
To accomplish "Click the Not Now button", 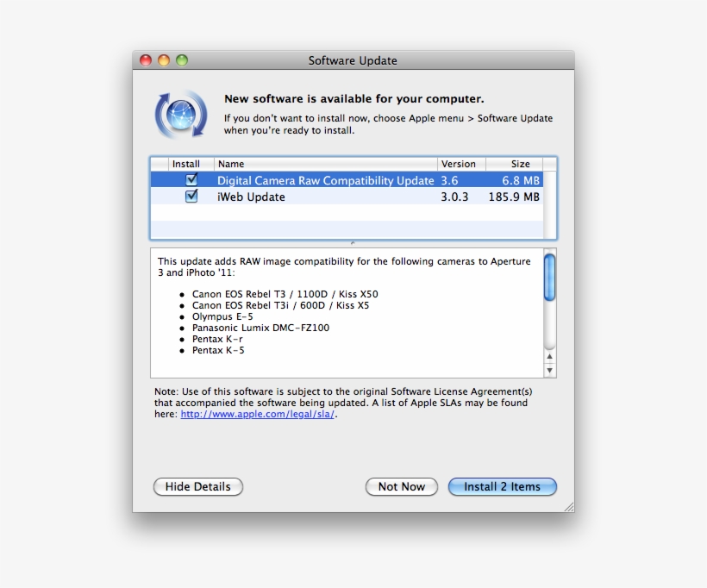I will (x=402, y=486).
